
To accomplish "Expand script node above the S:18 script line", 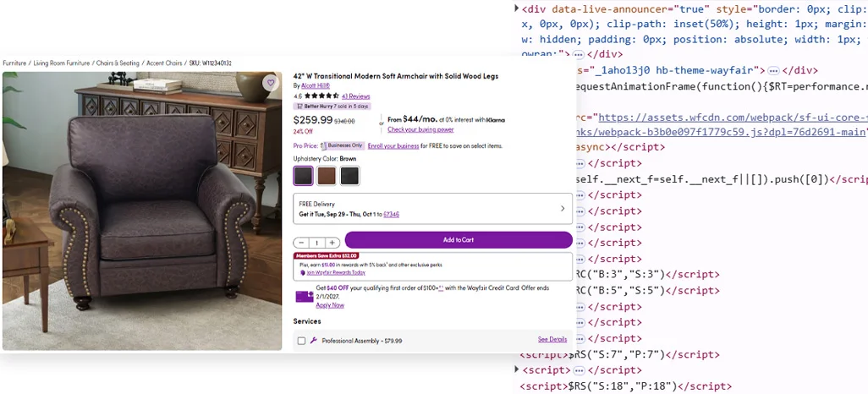I will point(516,369).
